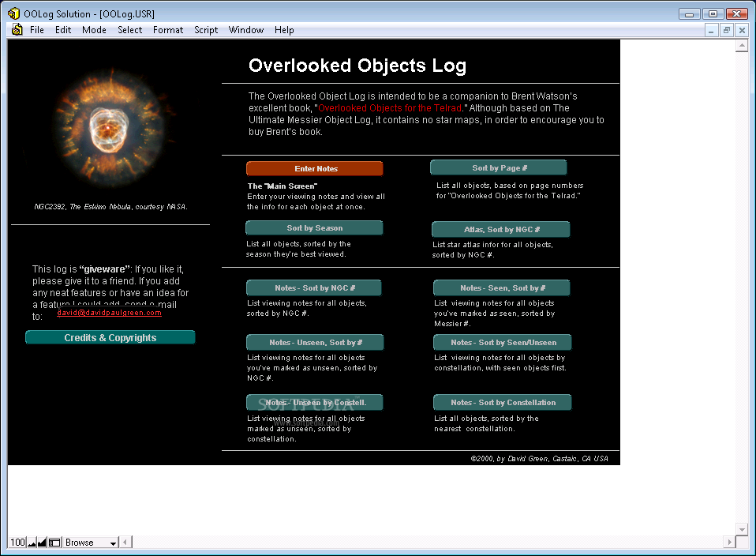Minimize the OOLog Solution window

coord(689,14)
